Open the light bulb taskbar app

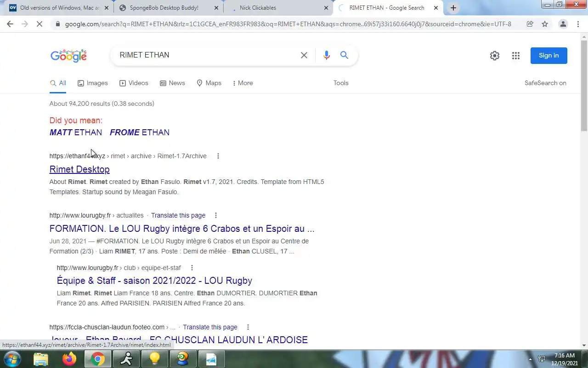point(154,359)
